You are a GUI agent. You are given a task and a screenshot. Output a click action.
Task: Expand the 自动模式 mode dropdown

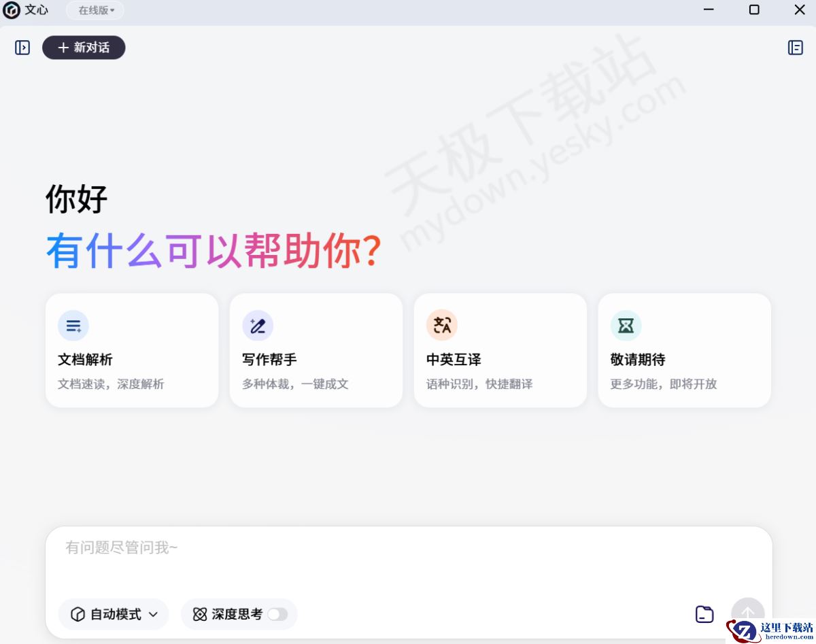click(x=153, y=614)
